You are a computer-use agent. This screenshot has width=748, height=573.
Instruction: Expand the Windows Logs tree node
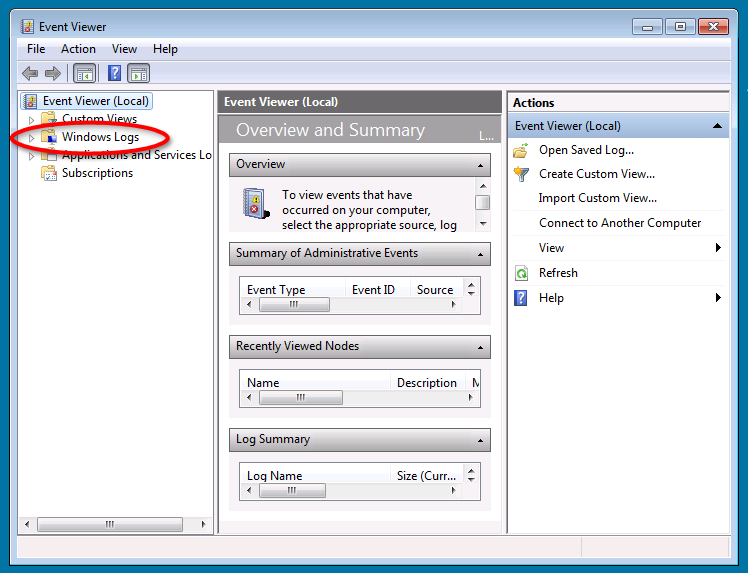click(31, 138)
